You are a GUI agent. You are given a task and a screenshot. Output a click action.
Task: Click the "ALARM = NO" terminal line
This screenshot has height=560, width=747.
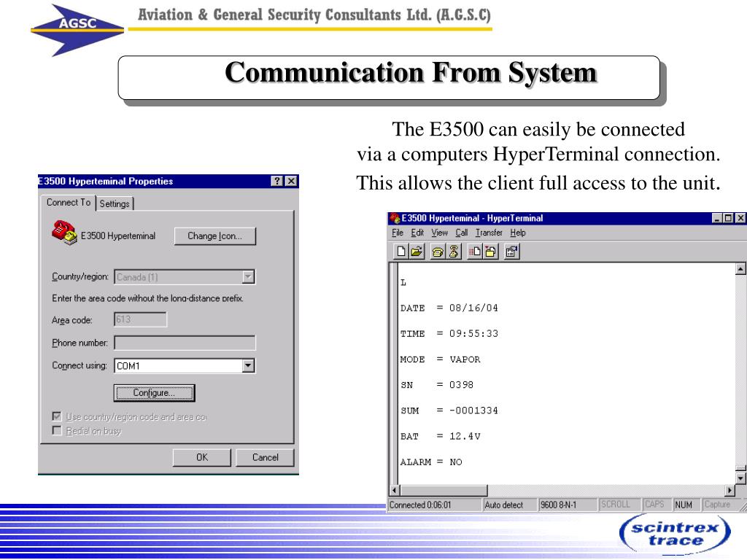click(x=431, y=462)
